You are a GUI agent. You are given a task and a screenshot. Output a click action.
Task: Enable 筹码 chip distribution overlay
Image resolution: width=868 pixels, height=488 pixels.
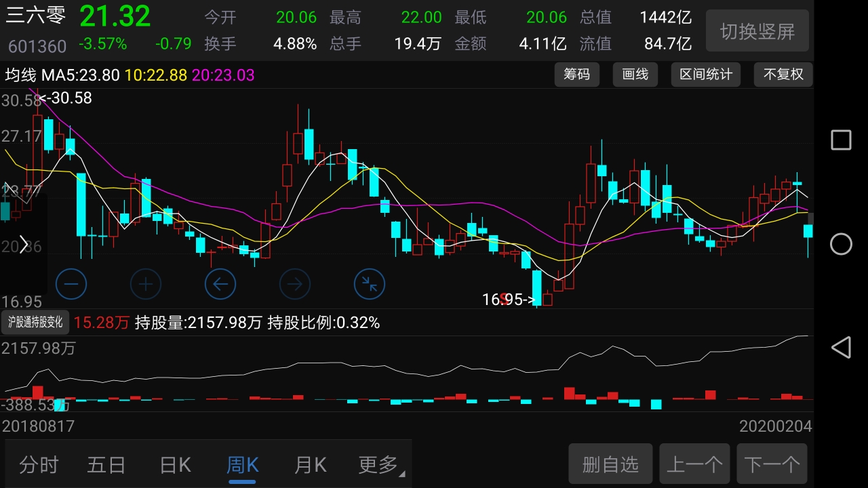click(x=577, y=75)
